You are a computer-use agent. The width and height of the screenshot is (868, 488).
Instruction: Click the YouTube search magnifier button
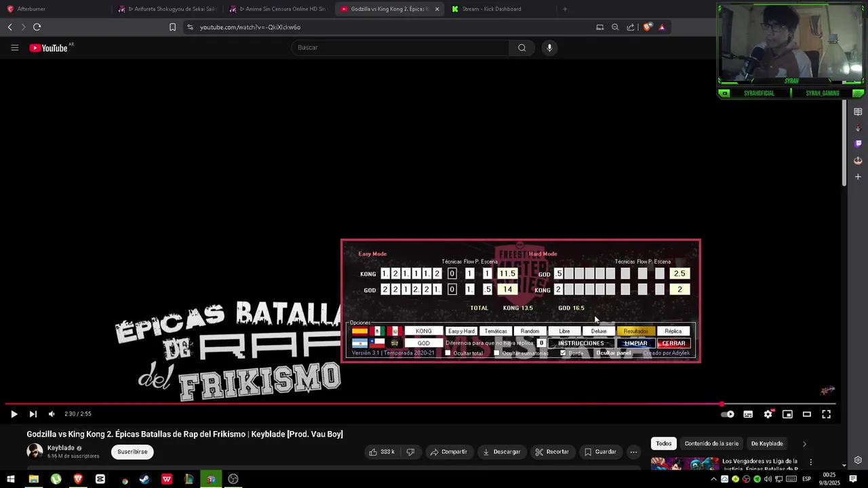coord(521,47)
